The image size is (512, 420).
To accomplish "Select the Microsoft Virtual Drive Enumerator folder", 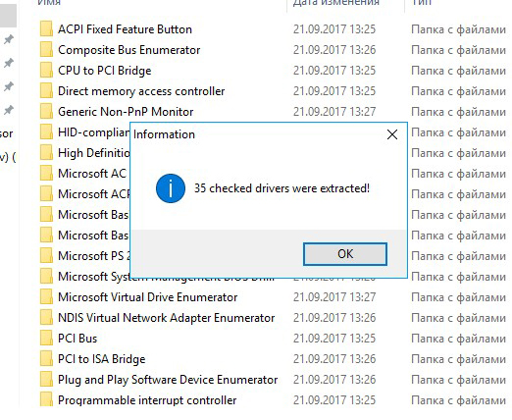I will (147, 297).
